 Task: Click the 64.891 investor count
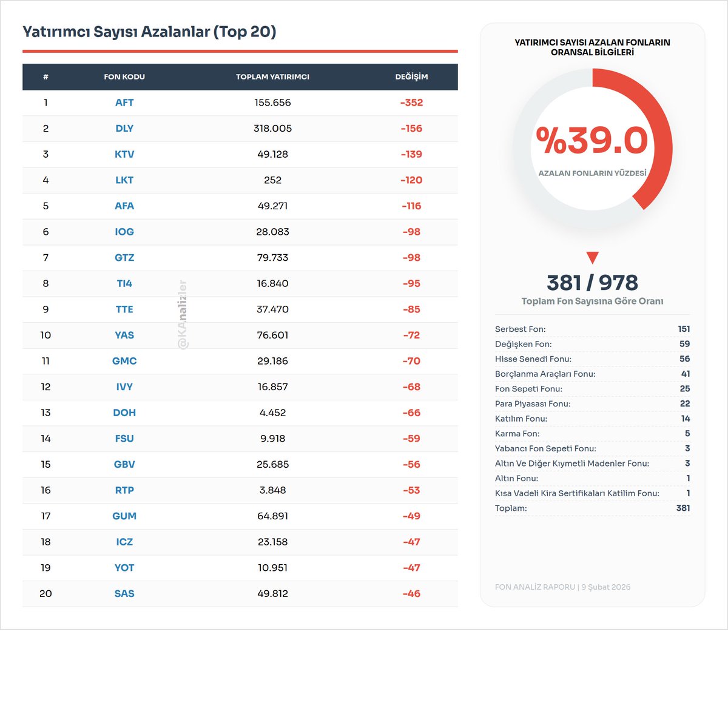coord(272,516)
